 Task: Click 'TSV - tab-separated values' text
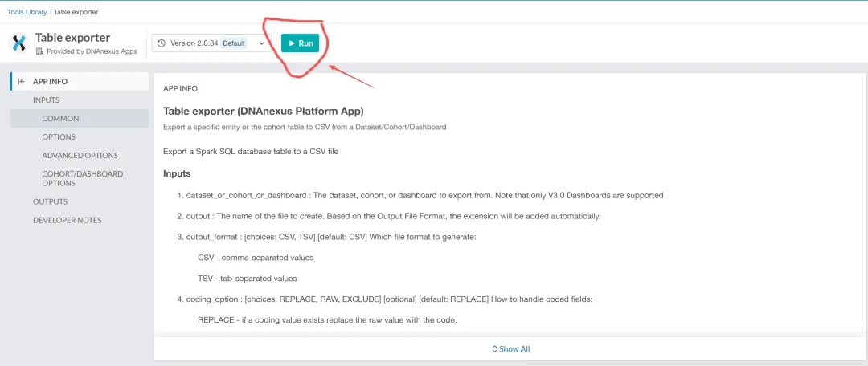tap(247, 278)
